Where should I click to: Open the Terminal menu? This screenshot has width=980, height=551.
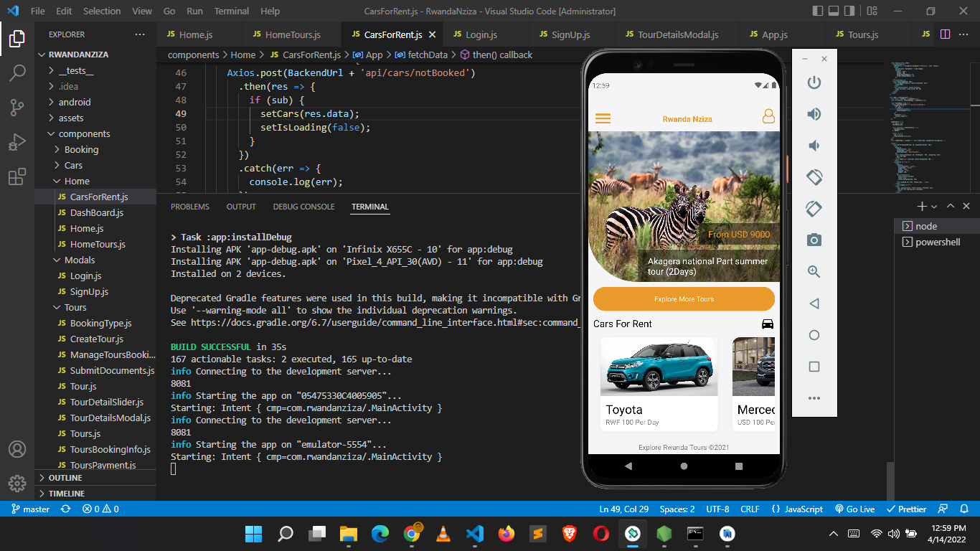[231, 11]
